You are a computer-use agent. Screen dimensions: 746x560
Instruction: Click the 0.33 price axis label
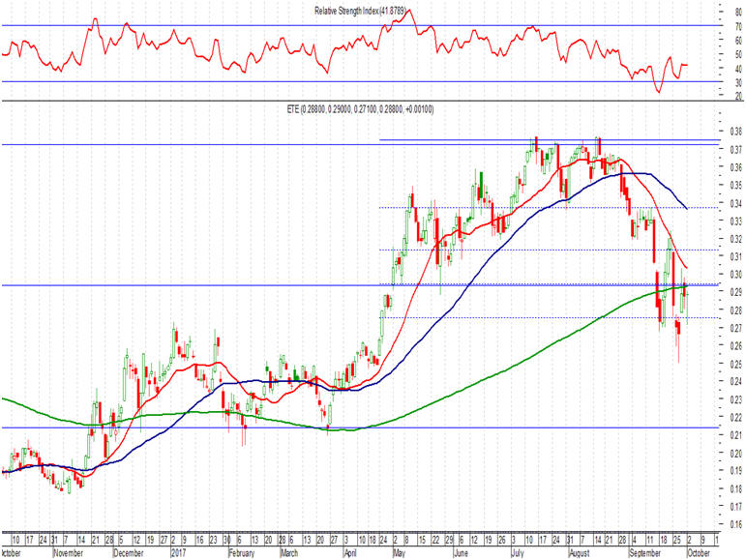pos(735,221)
